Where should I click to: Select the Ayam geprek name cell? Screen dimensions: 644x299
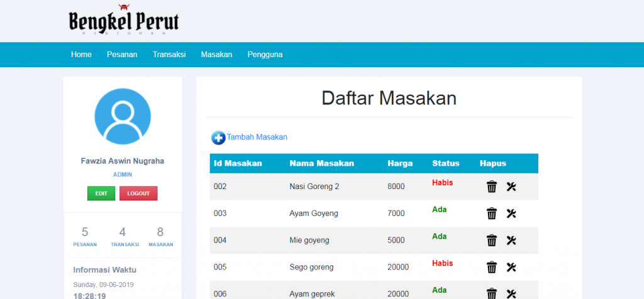(x=312, y=294)
